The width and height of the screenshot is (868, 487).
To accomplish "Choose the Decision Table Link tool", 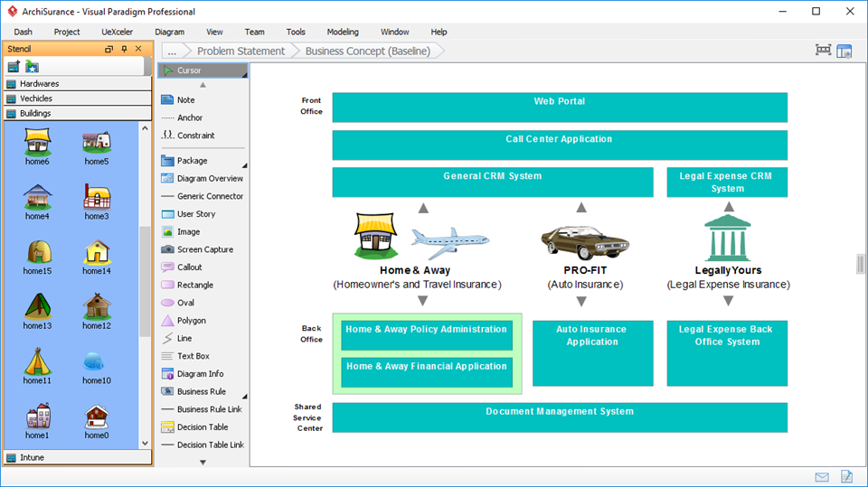I will tap(203, 445).
